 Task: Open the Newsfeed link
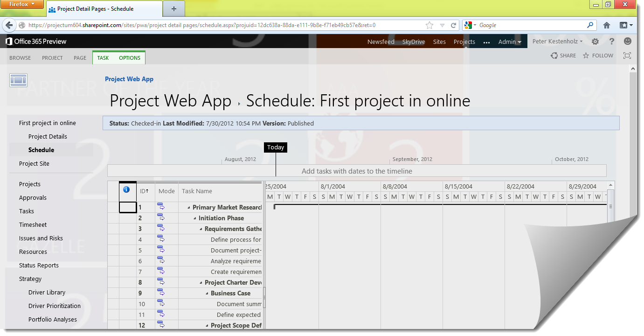[x=381, y=42]
